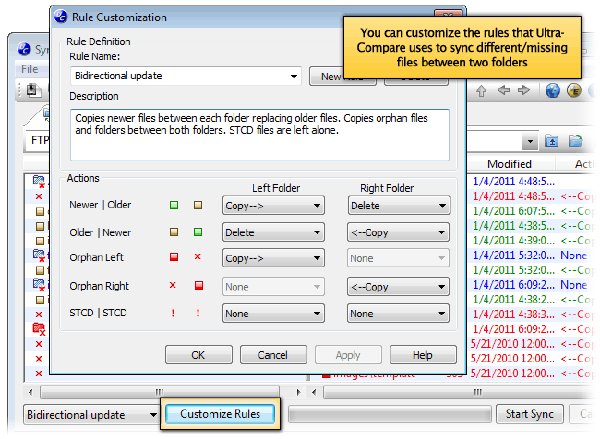600x439 pixels.
Task: Click the left pane horizontal scrollbar thumb
Action: [160, 392]
